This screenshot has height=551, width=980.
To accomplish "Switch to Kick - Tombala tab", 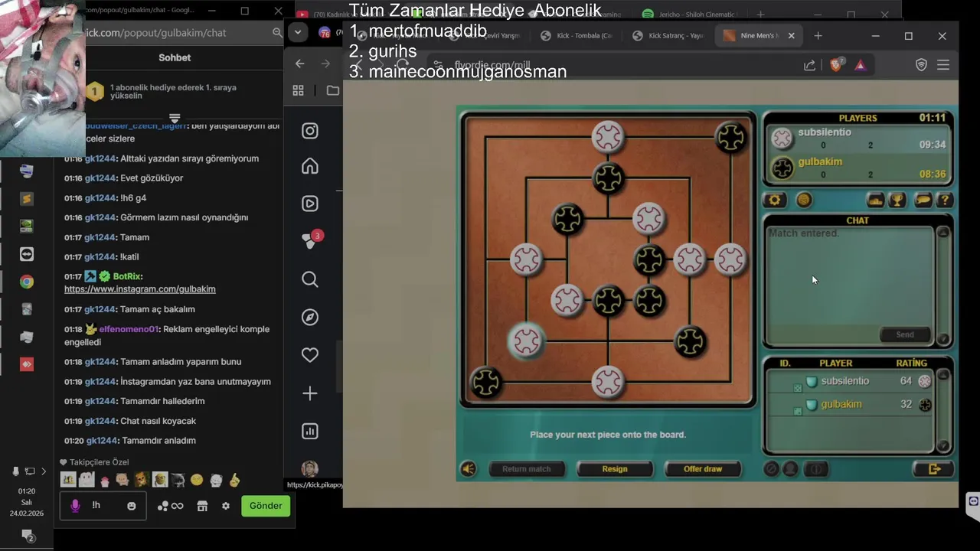I will [576, 36].
